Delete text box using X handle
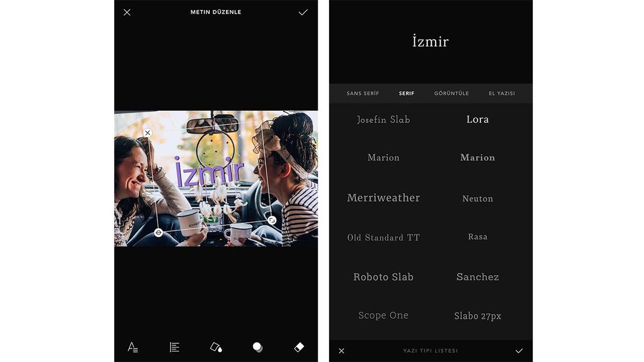This screenshot has height=362, width=644. [x=148, y=132]
